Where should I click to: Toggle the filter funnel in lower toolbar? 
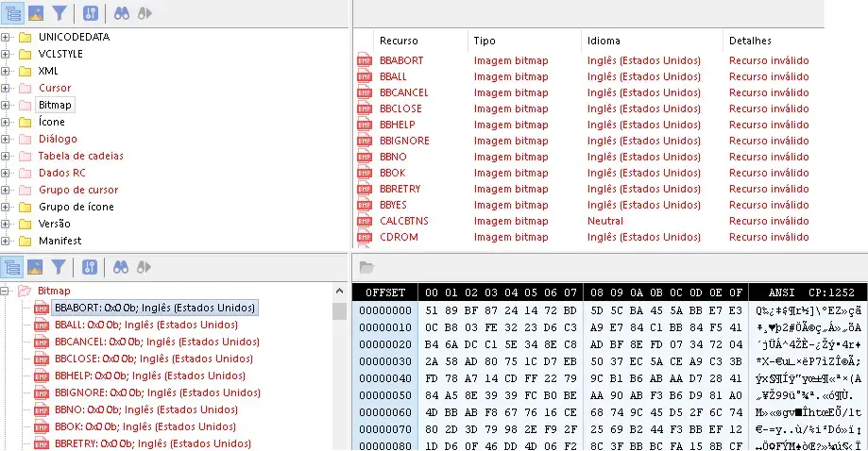pyautogui.click(x=59, y=267)
